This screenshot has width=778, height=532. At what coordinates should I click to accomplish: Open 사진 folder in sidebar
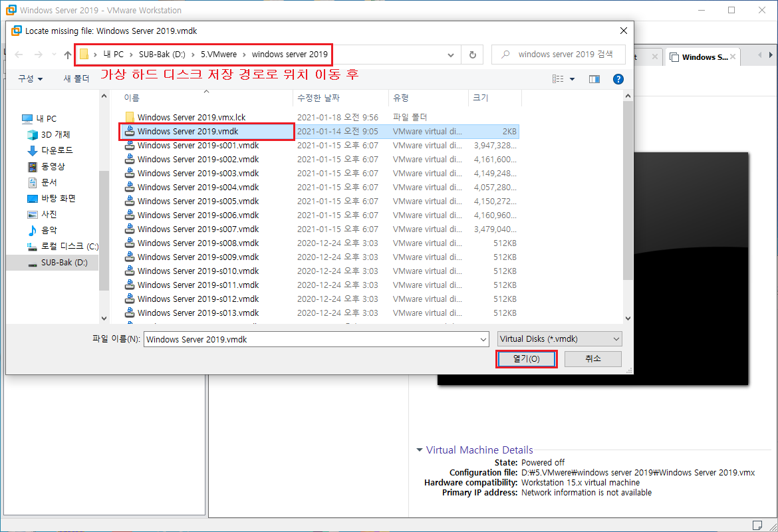pos(42,214)
